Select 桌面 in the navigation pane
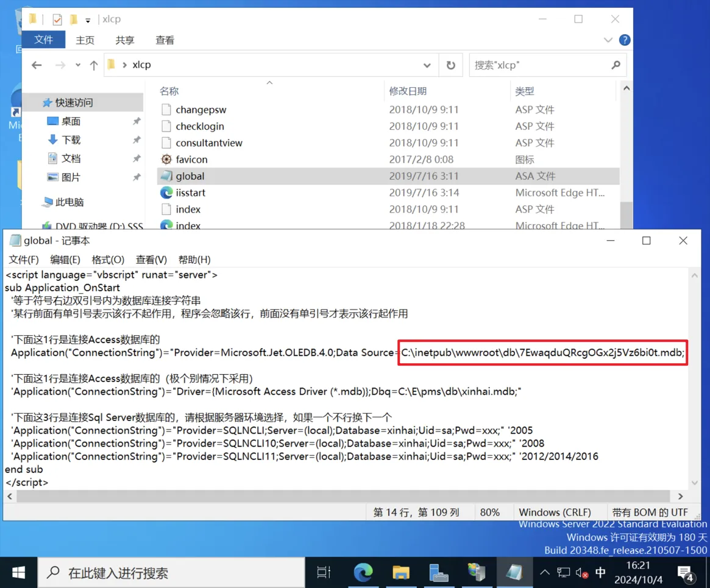Image resolution: width=710 pixels, height=588 pixels. 71,121
